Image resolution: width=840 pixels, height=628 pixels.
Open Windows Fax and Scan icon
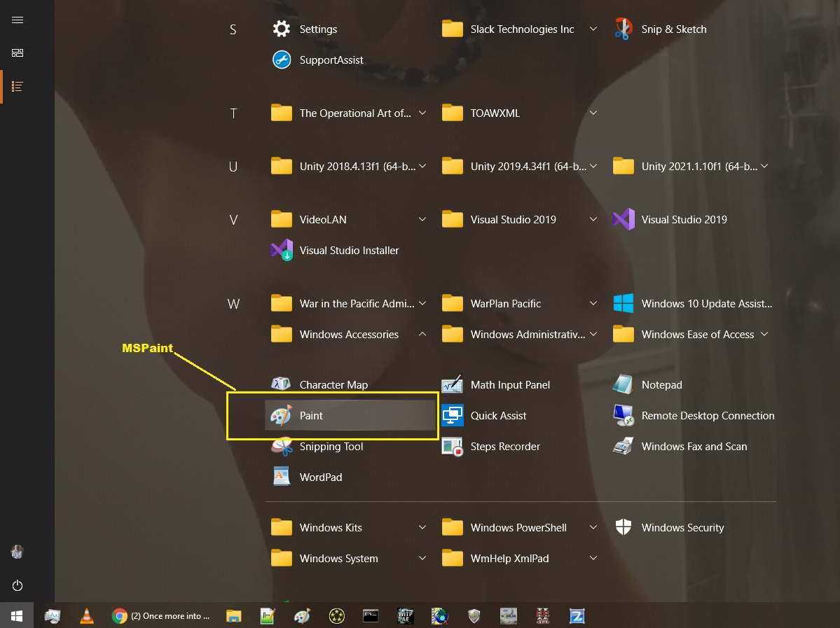(623, 446)
